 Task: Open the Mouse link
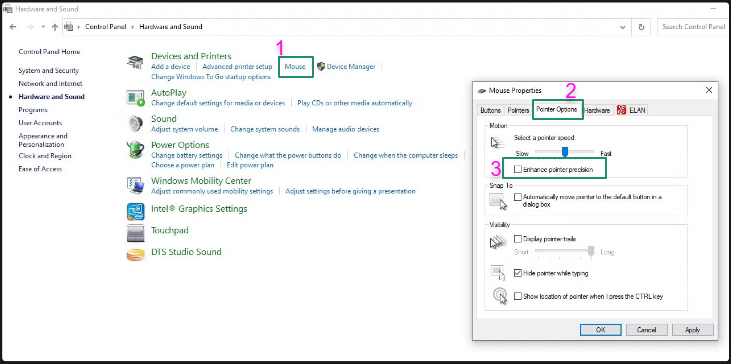(x=295, y=67)
